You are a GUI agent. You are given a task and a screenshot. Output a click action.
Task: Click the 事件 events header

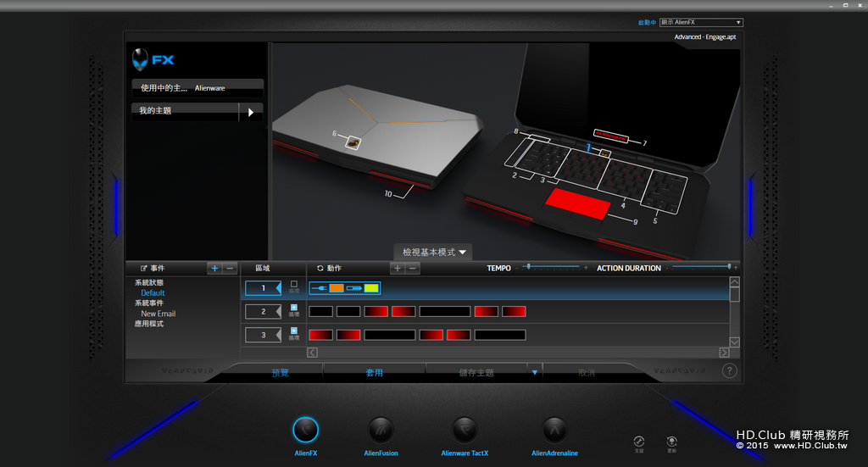coord(153,269)
